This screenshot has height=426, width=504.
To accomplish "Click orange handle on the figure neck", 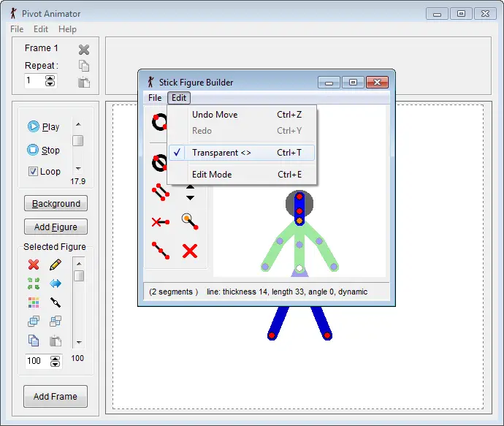I will 299,221.
